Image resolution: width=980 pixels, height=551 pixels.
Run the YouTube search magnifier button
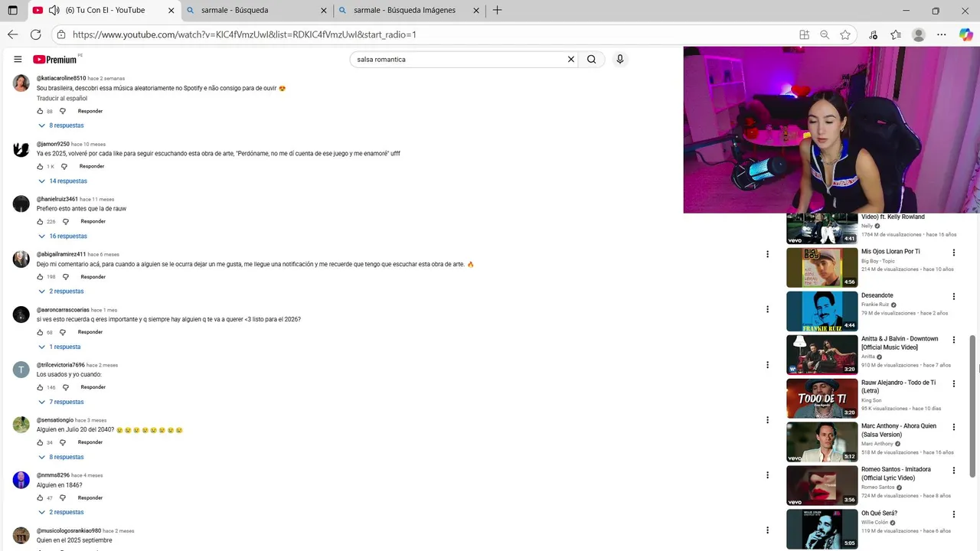[591, 59]
